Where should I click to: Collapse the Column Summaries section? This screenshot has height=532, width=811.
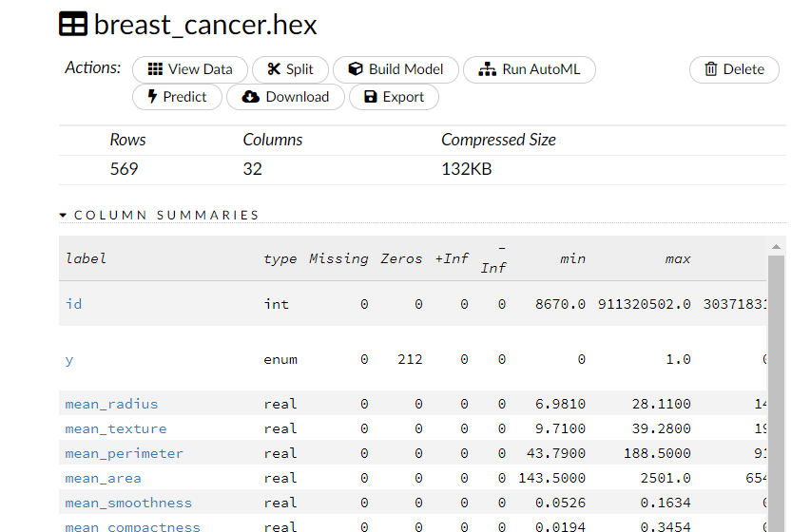pos(64,216)
